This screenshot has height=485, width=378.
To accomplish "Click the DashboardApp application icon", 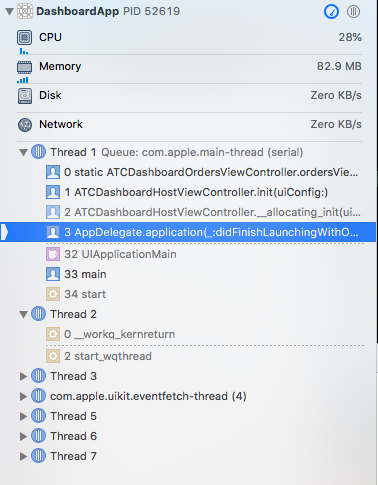I will pos(25,11).
